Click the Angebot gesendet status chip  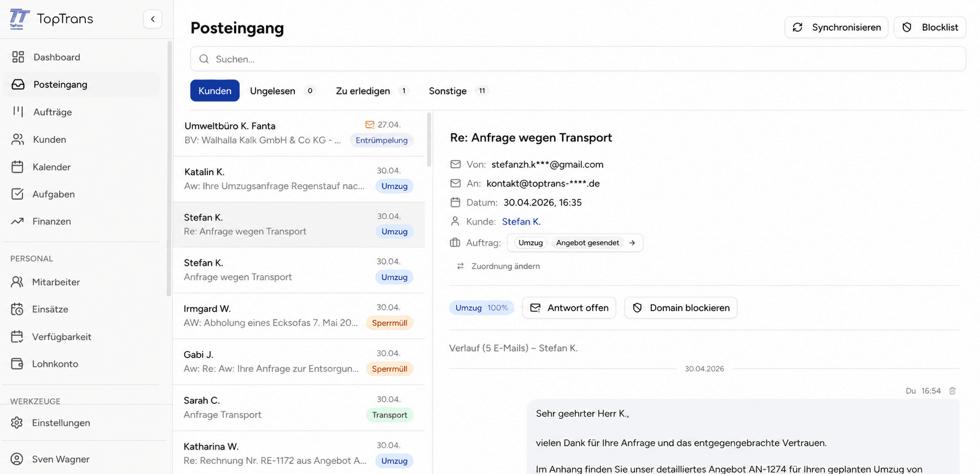[587, 243]
